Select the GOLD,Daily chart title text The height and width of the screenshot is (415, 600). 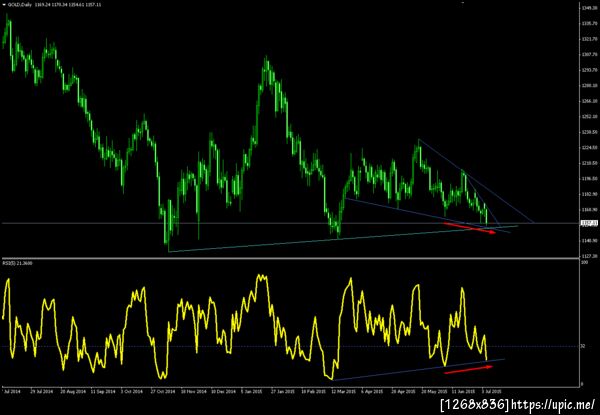19,7
